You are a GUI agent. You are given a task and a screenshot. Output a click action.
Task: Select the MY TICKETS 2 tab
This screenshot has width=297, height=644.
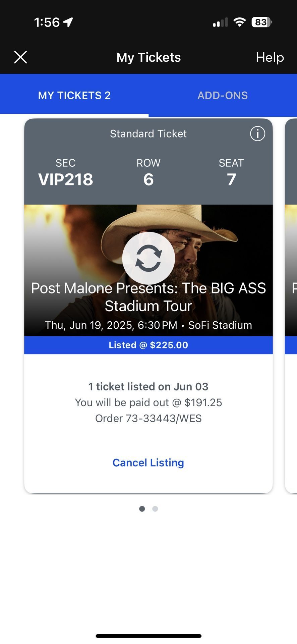(x=74, y=96)
